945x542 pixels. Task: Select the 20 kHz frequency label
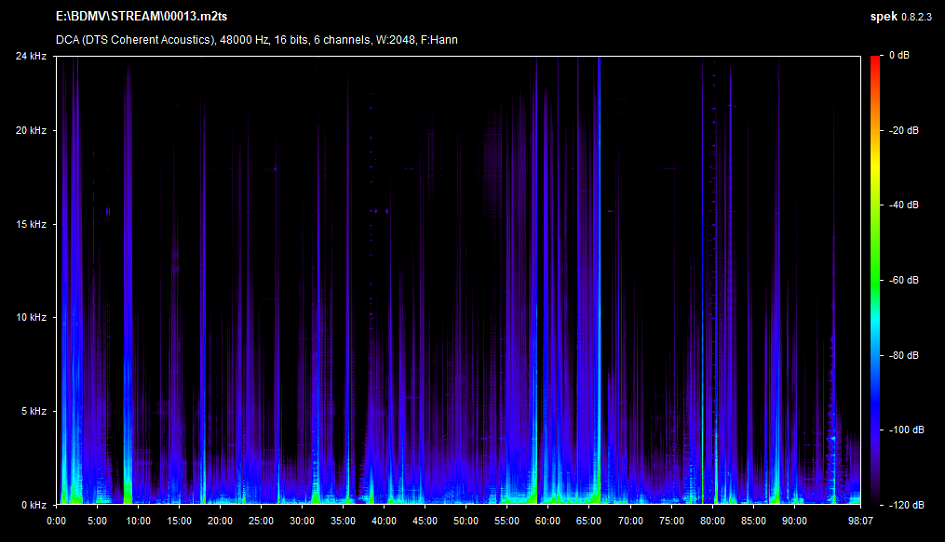tap(30, 131)
